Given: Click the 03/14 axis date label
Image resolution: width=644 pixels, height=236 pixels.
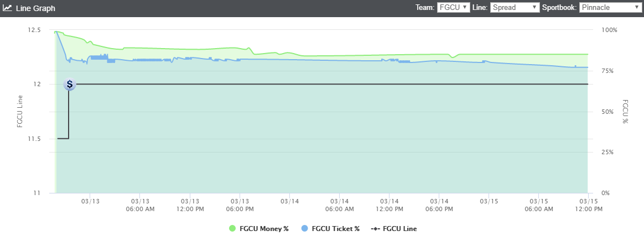Looking at the screenshot, I should (289, 201).
